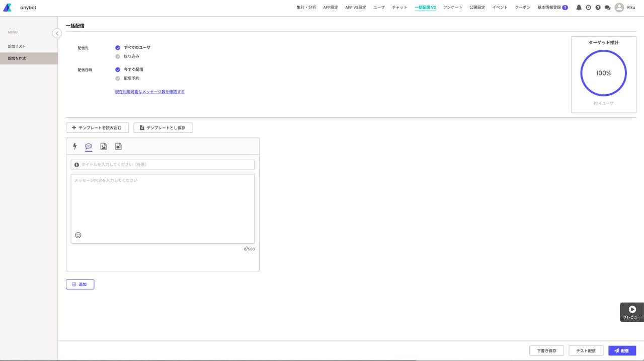This screenshot has height=361, width=644.
Task: Open the notifications bell icon
Action: point(579,8)
